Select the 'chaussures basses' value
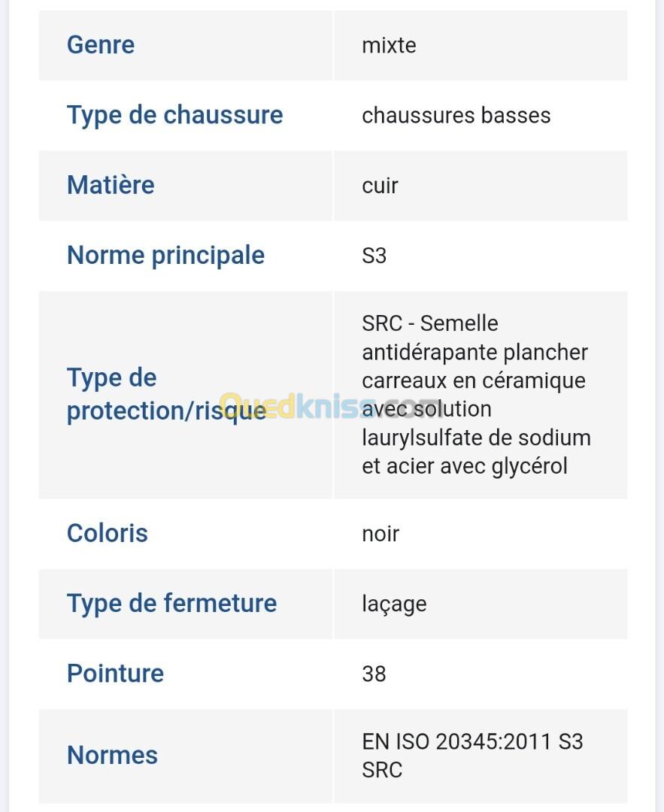Screen dimensions: 664x812 pyautogui.click(x=456, y=115)
